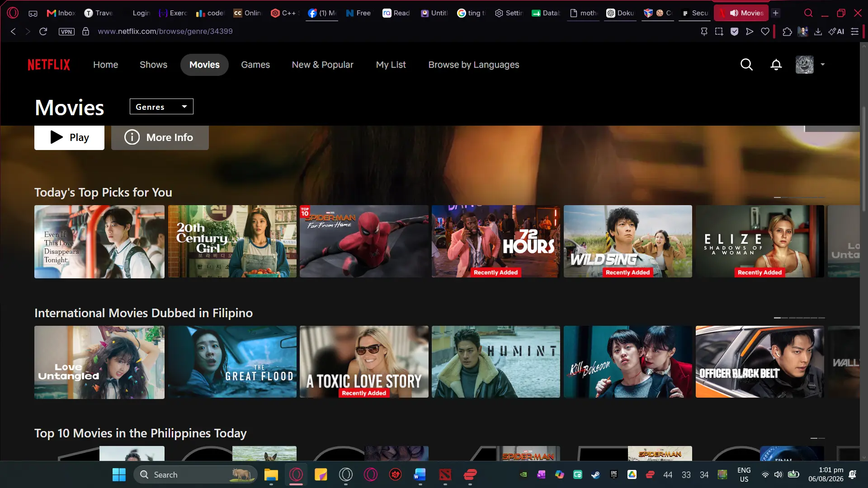Viewport: 868px width, 488px height.
Task: Click the site lock icon in the address bar
Action: (85, 32)
